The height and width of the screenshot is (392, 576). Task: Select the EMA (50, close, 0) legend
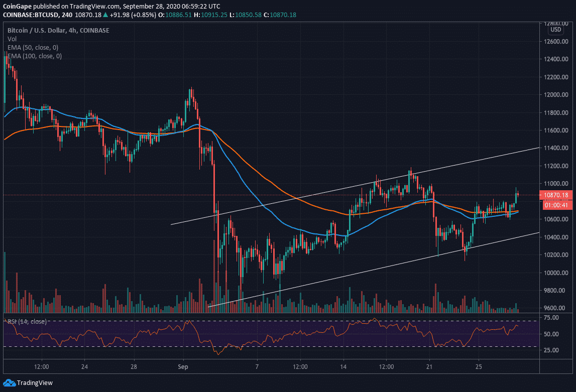[x=33, y=47]
